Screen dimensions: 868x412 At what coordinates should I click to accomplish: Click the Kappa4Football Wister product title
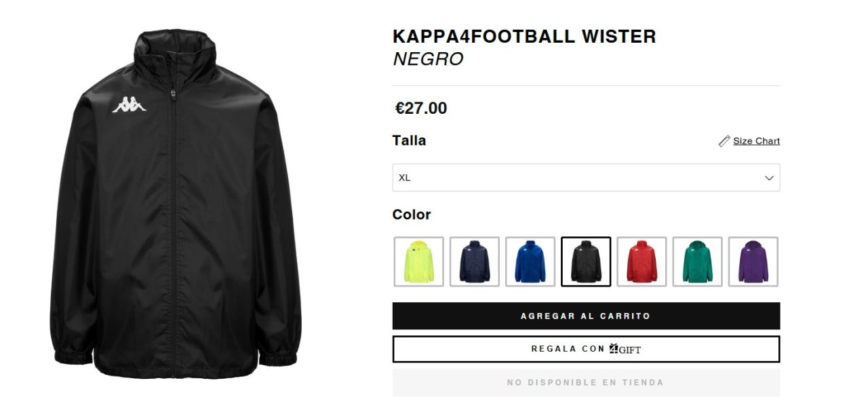tap(524, 37)
